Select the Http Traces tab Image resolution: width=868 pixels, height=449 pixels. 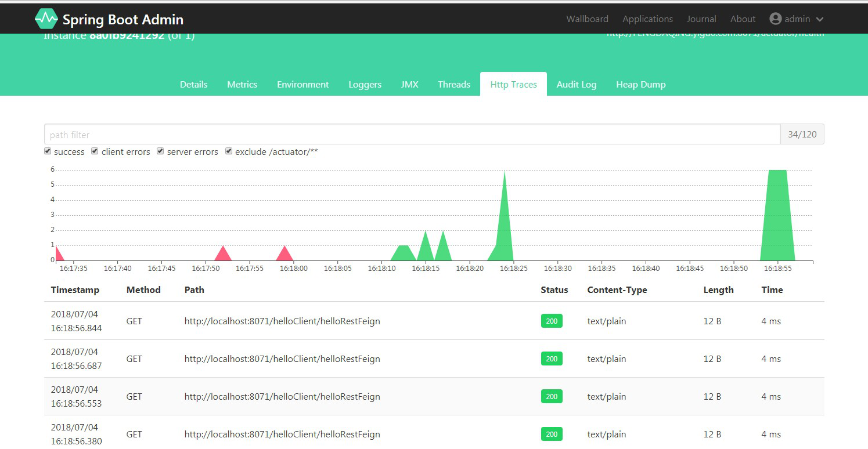click(513, 84)
